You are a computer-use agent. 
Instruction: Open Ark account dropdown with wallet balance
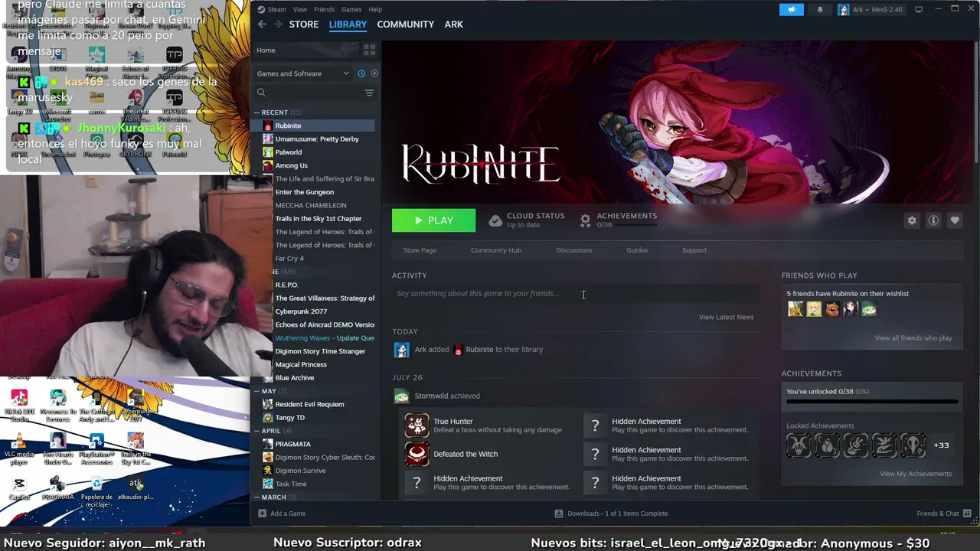coord(871,9)
